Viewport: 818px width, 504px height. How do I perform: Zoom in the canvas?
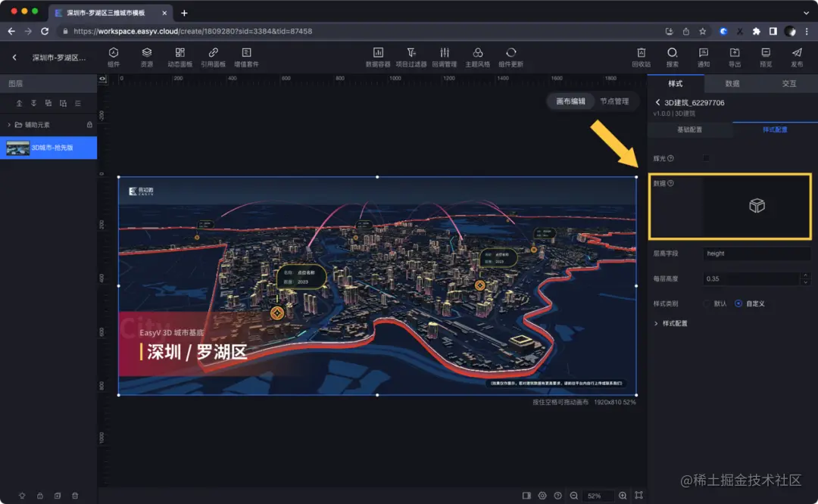[623, 496]
